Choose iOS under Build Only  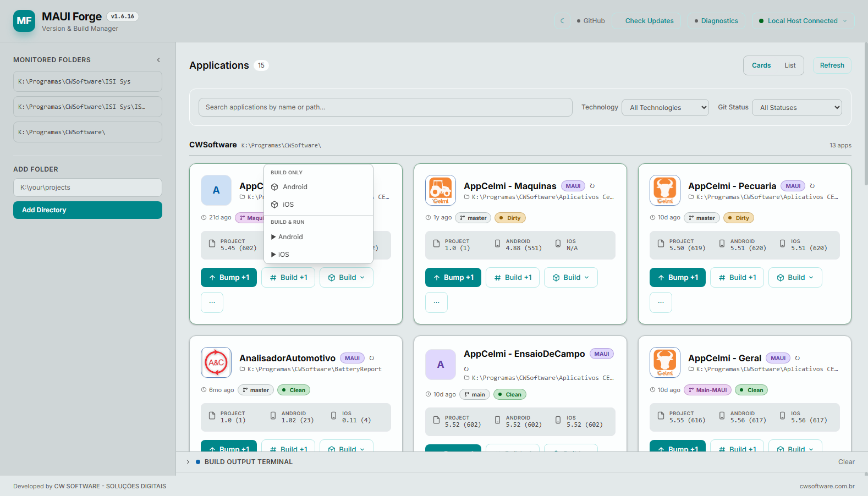(318, 205)
